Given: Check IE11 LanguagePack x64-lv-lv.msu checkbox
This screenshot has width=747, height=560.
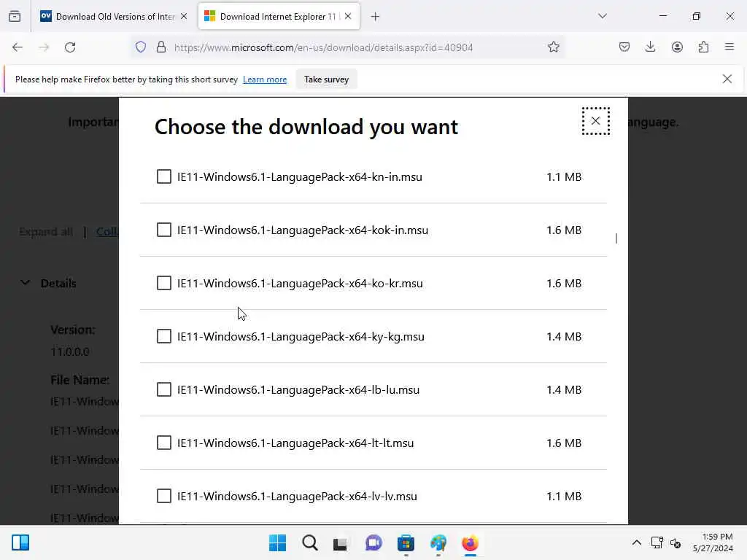Looking at the screenshot, I should pos(164,496).
